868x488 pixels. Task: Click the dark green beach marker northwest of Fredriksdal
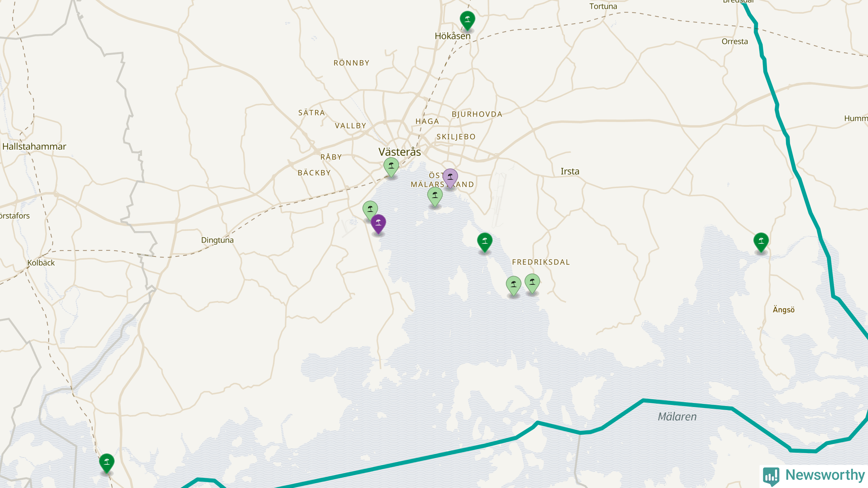pyautogui.click(x=485, y=242)
